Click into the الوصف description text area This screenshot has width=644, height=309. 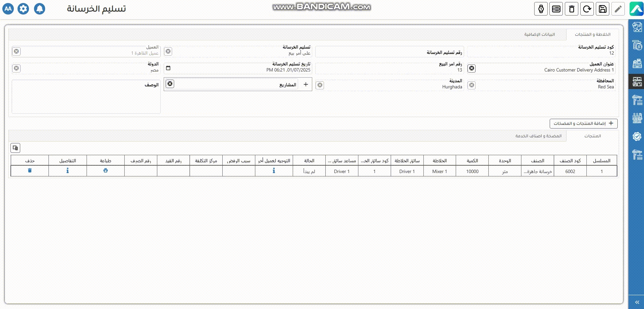click(86, 100)
